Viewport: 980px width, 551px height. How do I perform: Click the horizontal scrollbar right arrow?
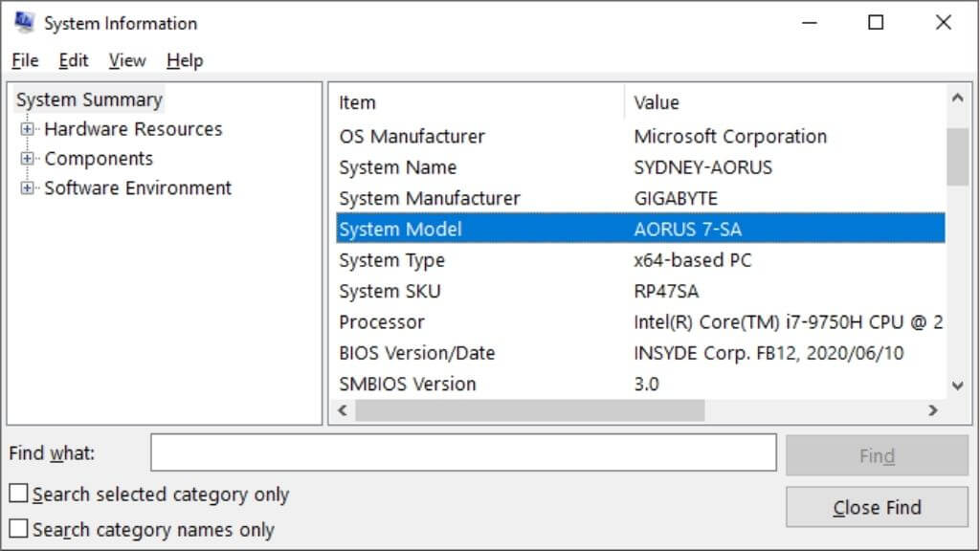pos(933,410)
